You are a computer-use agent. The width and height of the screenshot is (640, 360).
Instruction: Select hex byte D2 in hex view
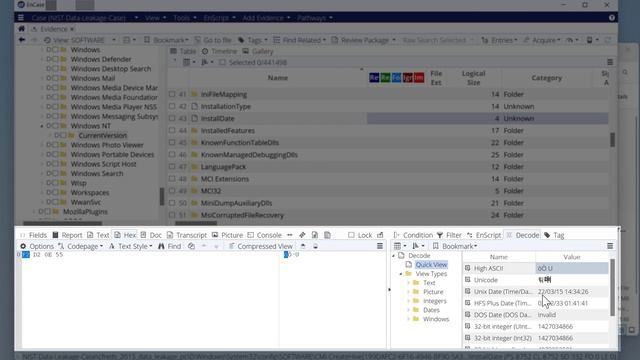37,255
